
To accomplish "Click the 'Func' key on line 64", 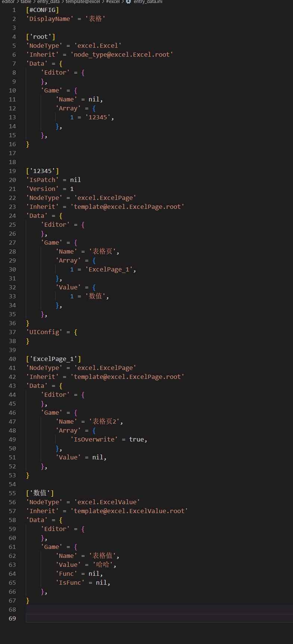I will coord(66,574).
